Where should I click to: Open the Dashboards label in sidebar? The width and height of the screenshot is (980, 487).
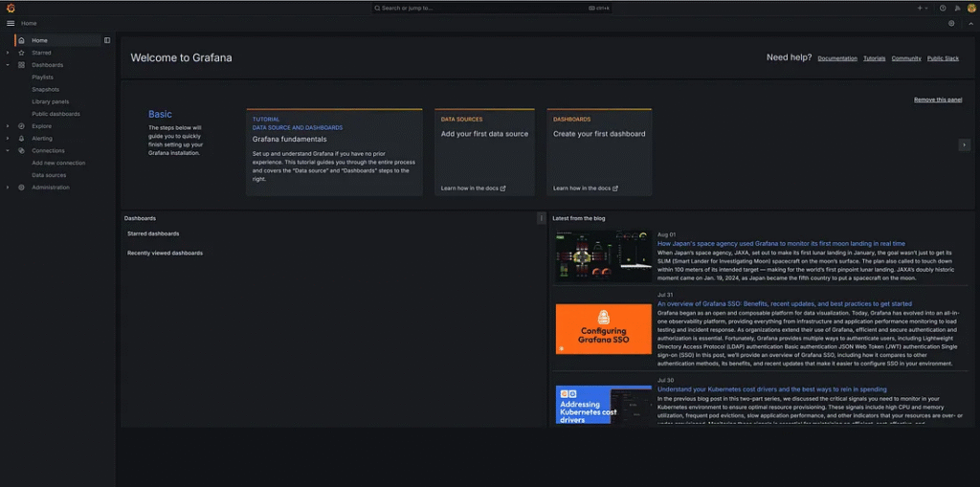48,65
